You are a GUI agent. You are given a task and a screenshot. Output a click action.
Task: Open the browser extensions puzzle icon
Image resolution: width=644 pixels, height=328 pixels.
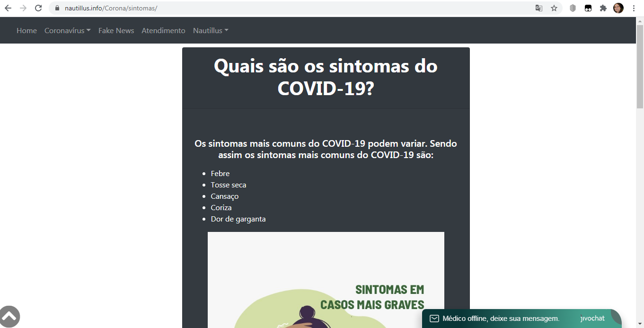[x=603, y=8]
